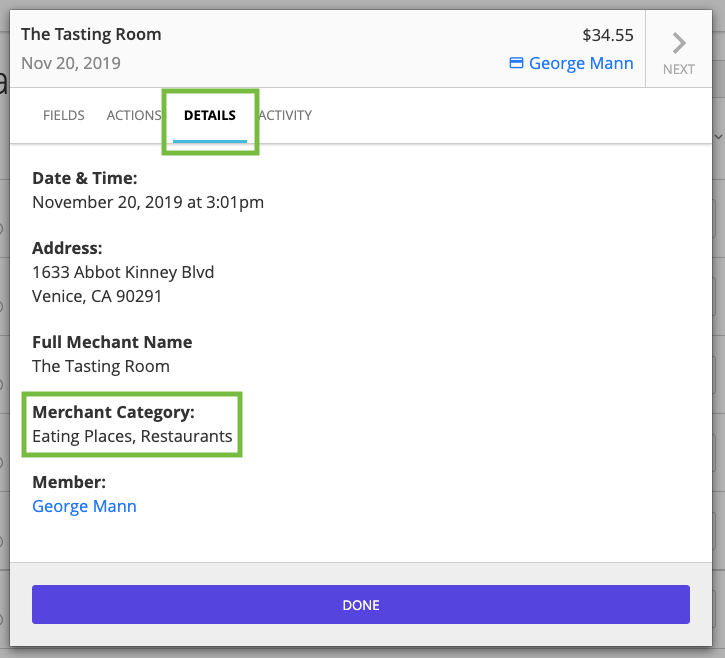The image size is (725, 658).
Task: View the ACTIVITY tab
Action: (286, 115)
